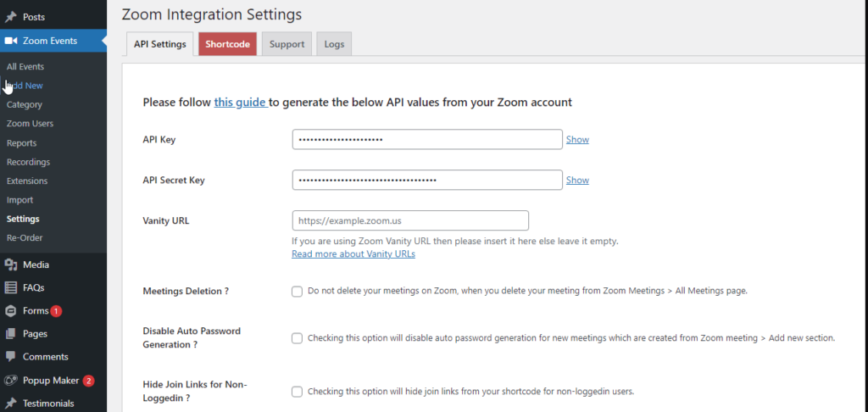Switch to the Logs tab

pos(334,44)
